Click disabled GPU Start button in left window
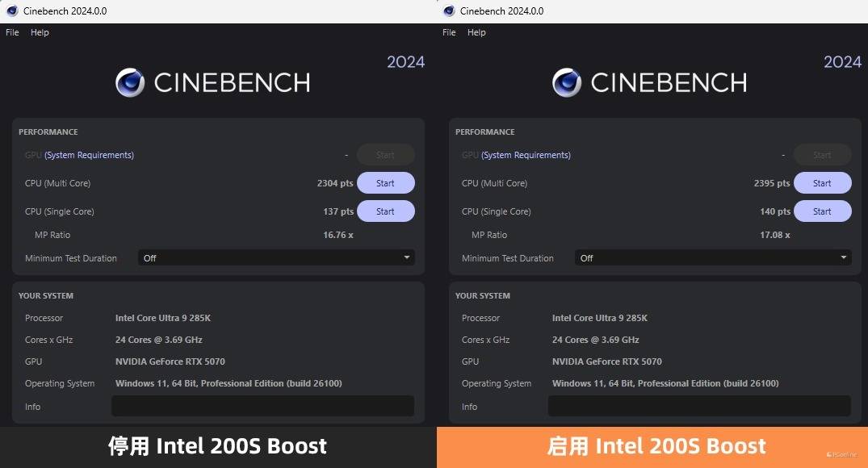The image size is (868, 468). 386,155
